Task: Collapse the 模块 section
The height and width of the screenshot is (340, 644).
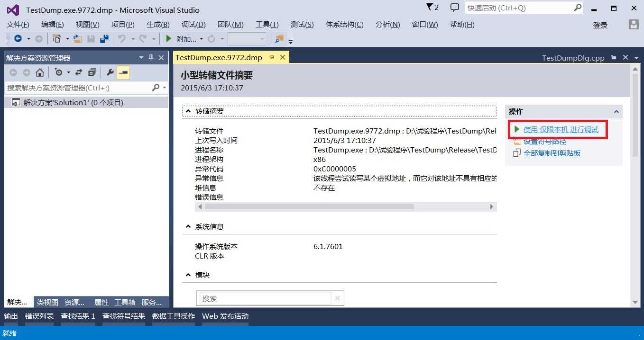Action: pos(188,275)
